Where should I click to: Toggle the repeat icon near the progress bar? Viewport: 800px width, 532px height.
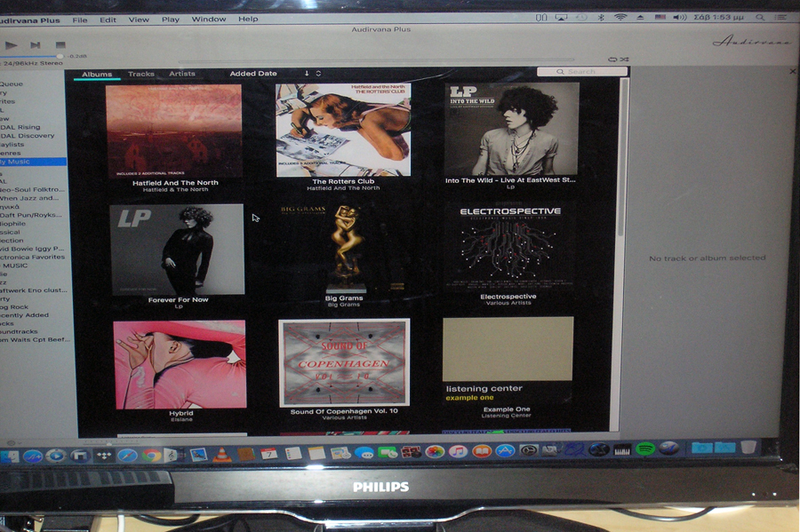[x=612, y=60]
